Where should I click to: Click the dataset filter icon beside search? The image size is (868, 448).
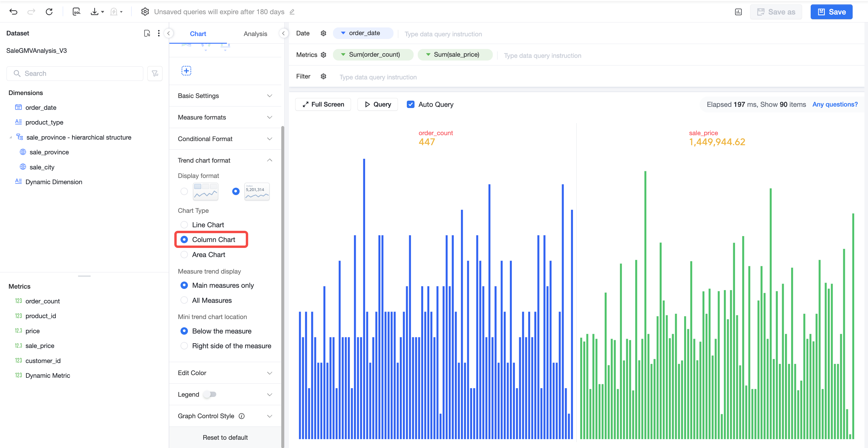(155, 73)
